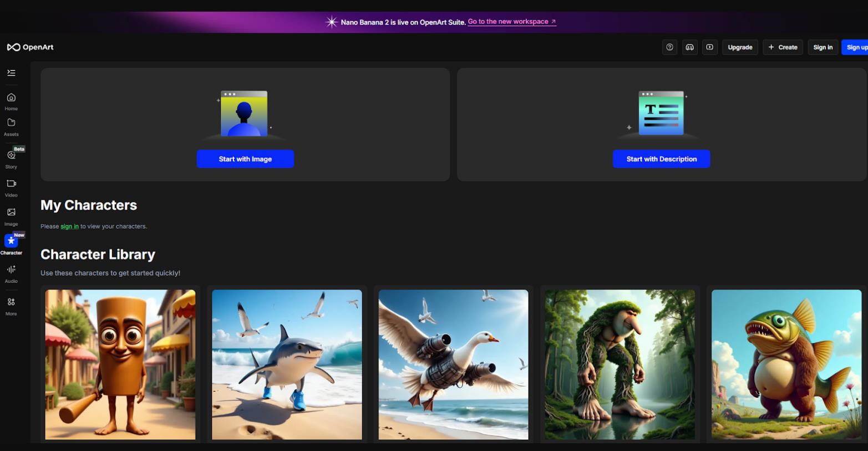Open the video tutorials icon in header
Viewport: 868px width, 451px height.
710,47
